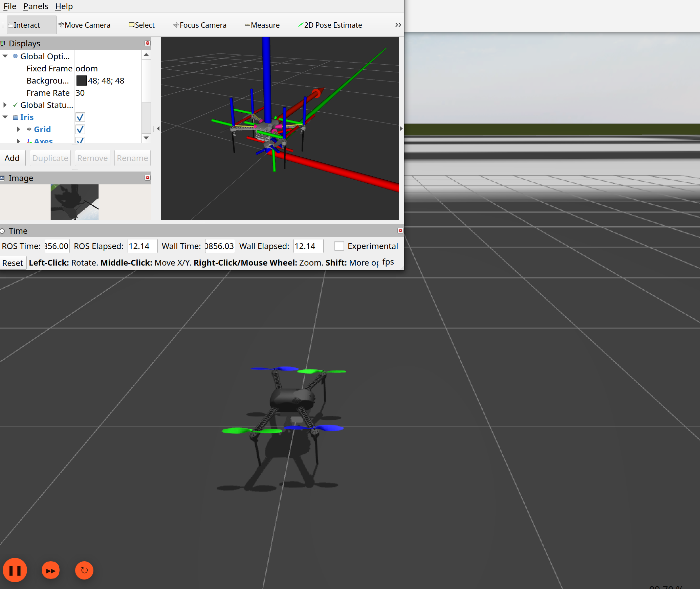Screen dimensions: 700x589
Task: Edit background color value 48; 48; 48
Action: click(x=106, y=81)
